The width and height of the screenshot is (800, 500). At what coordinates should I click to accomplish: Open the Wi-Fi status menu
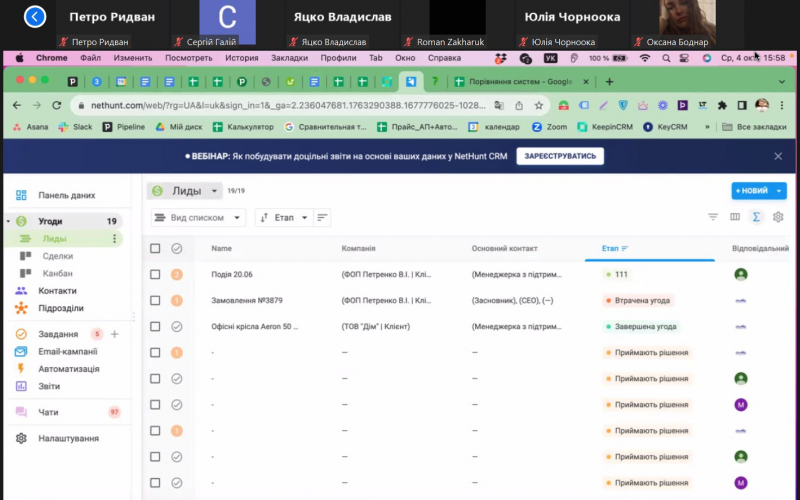click(645, 58)
